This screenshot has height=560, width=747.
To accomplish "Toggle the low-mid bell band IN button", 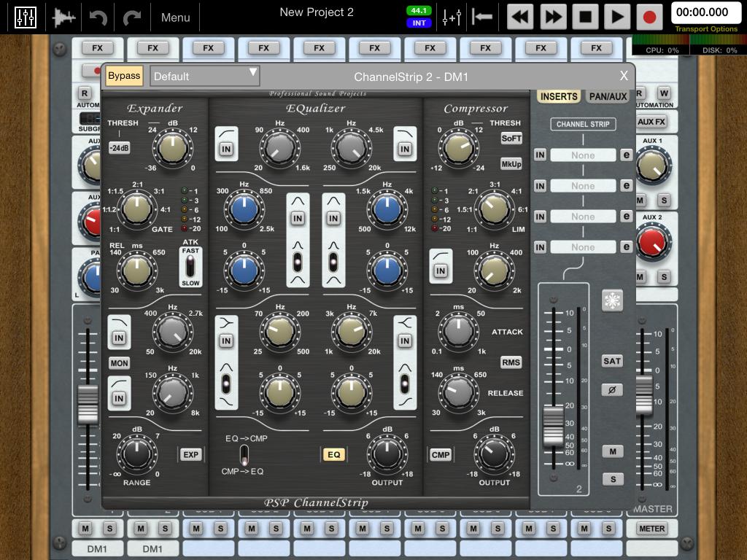I will (298, 218).
